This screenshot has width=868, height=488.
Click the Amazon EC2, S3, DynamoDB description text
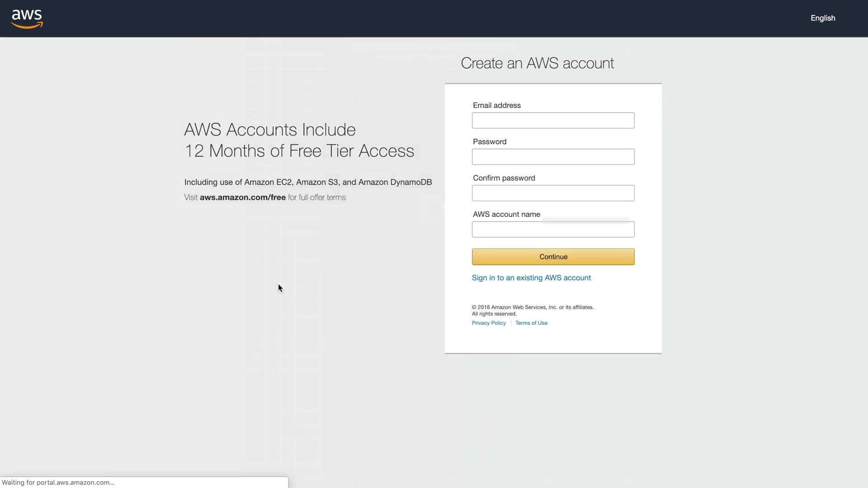click(x=308, y=182)
